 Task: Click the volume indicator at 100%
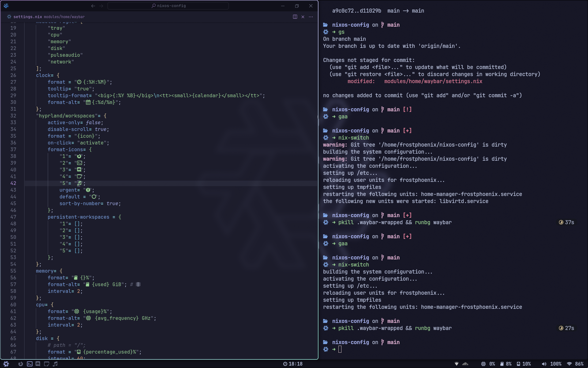tap(551, 364)
